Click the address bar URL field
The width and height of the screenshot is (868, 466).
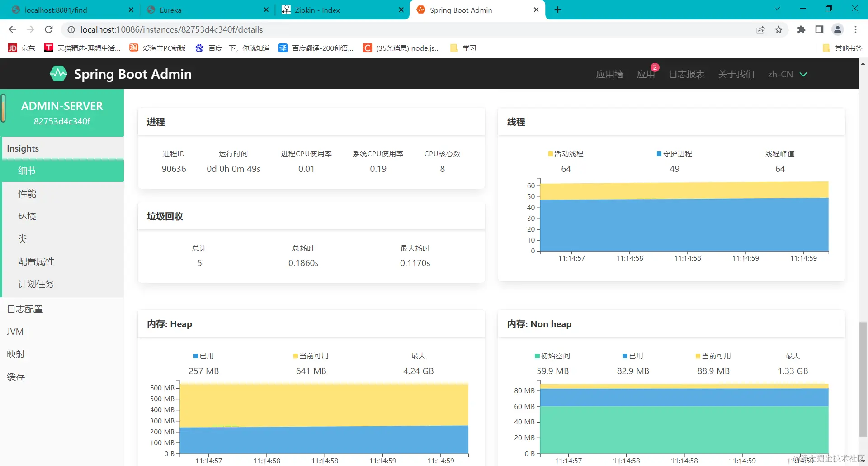tap(407, 29)
